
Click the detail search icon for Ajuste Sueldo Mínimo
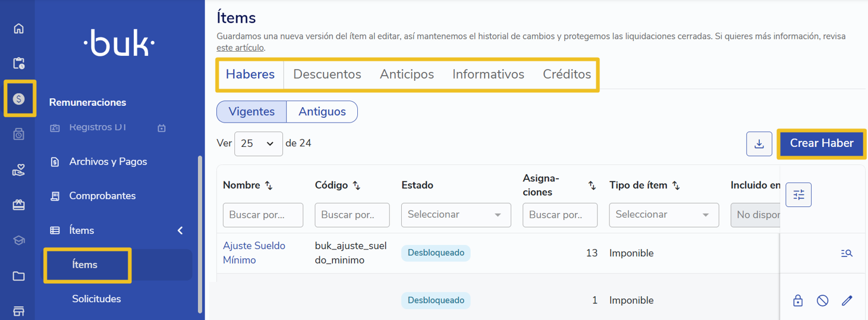(x=847, y=253)
